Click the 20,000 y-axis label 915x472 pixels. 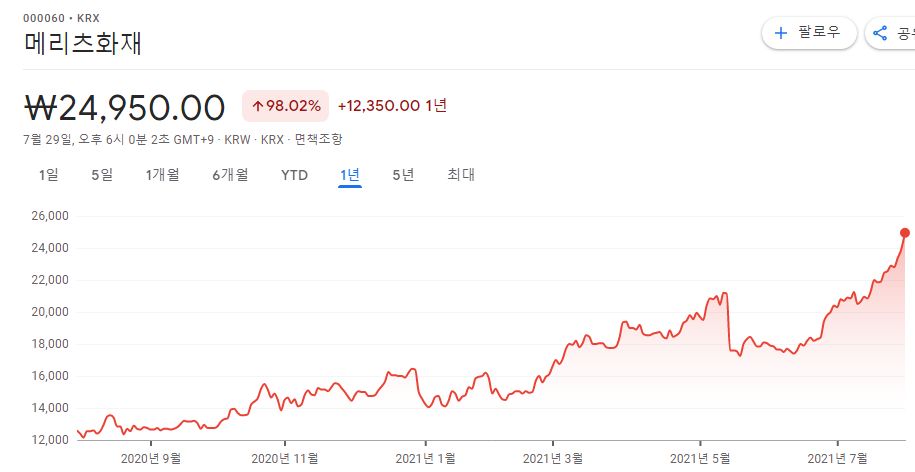click(x=49, y=312)
